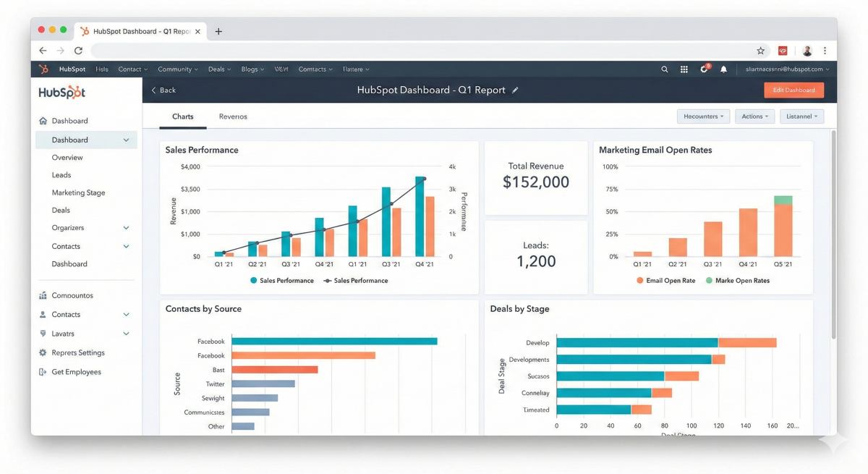Click the HubSpot sprocket logo in navbar
Screen dimensions: 868x474
(43, 69)
